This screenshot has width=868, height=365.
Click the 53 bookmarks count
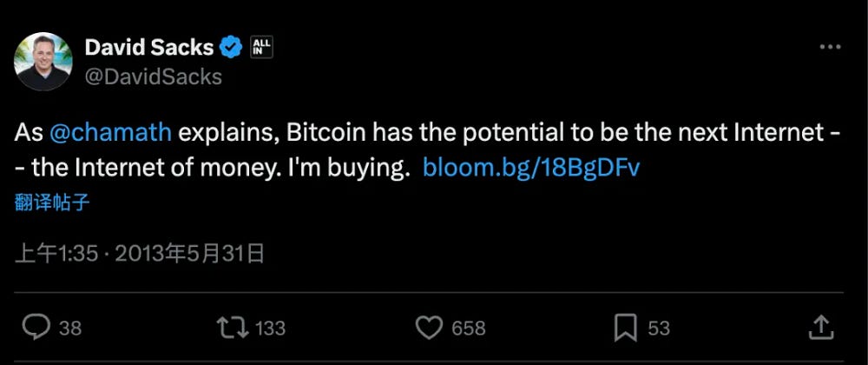click(659, 328)
